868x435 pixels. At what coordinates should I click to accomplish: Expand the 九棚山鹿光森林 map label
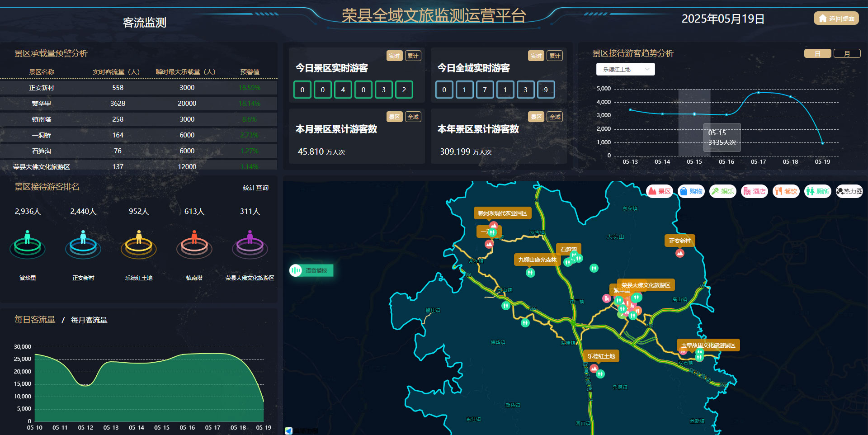pyautogui.click(x=537, y=260)
